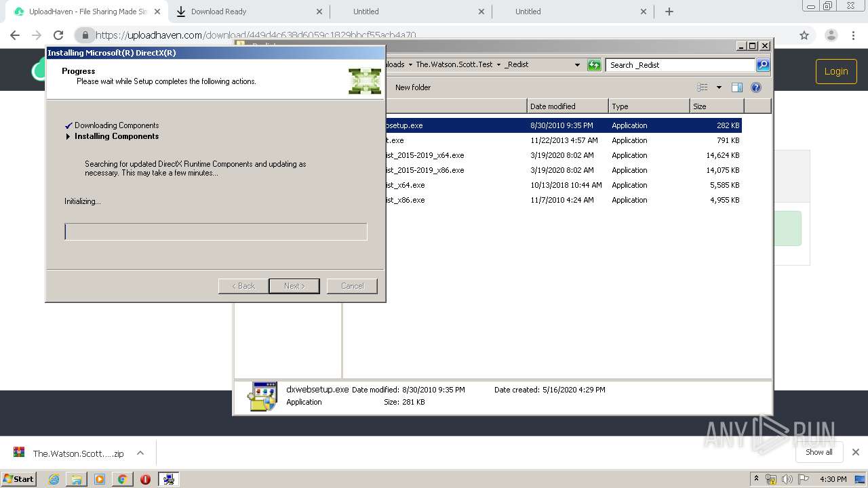The image size is (868, 488).
Task: Click the Chrome forward arrow
Action: click(37, 35)
